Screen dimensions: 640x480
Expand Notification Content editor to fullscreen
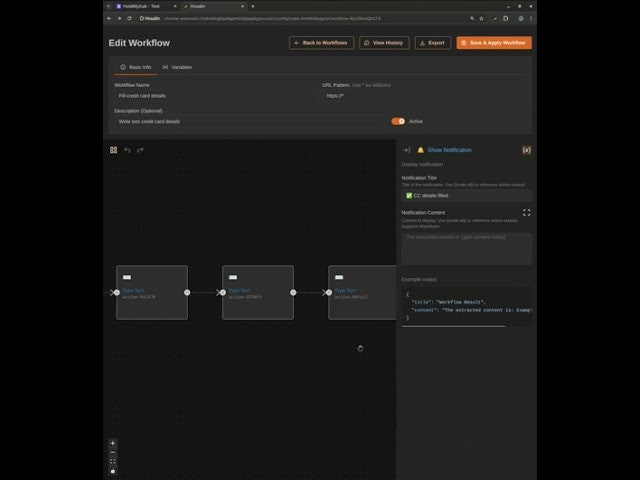coord(527,213)
